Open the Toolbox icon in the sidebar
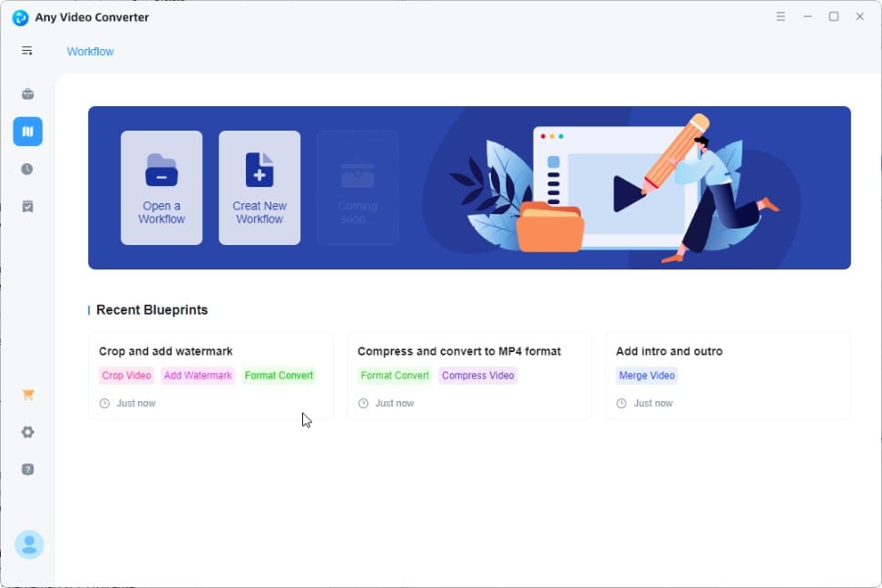The width and height of the screenshot is (882, 588). pyautogui.click(x=27, y=94)
